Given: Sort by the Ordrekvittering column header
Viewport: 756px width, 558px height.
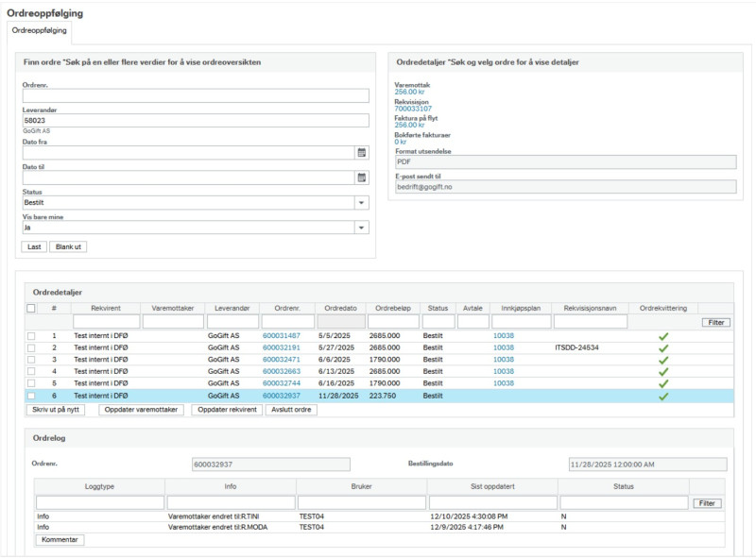Looking at the screenshot, I should [663, 309].
